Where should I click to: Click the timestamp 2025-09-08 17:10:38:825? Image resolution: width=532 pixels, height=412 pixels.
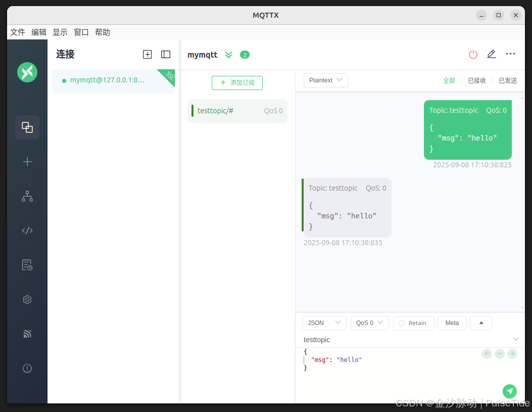click(472, 165)
